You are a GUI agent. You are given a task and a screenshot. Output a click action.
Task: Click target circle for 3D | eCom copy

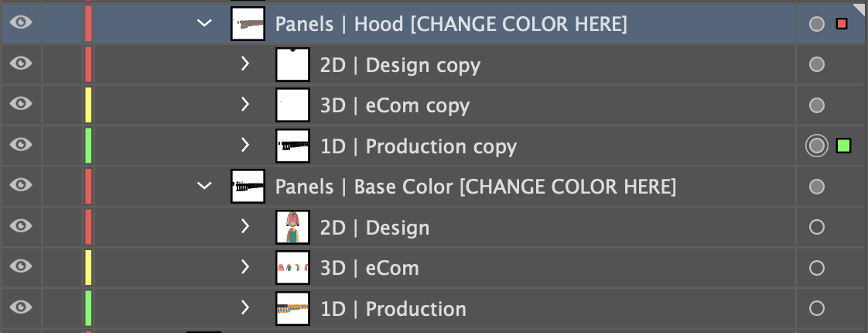[x=816, y=105]
